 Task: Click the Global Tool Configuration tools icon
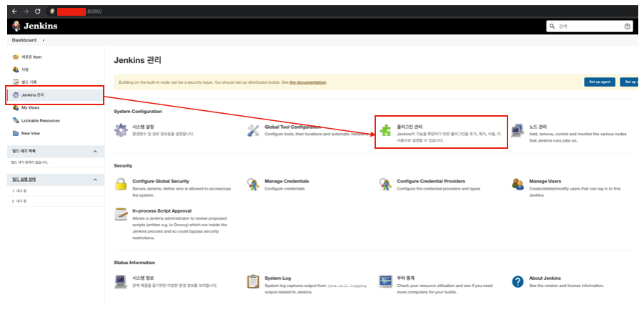(x=253, y=130)
